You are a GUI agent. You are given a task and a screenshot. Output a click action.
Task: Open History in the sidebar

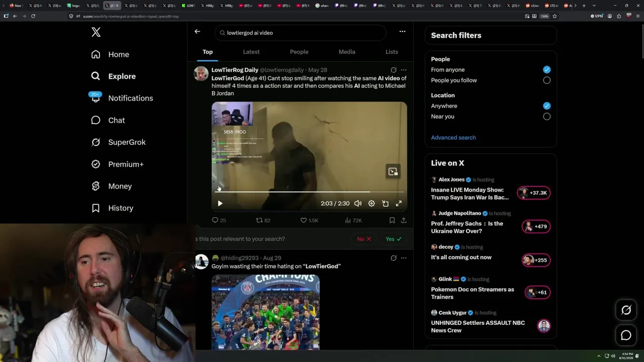(112, 208)
